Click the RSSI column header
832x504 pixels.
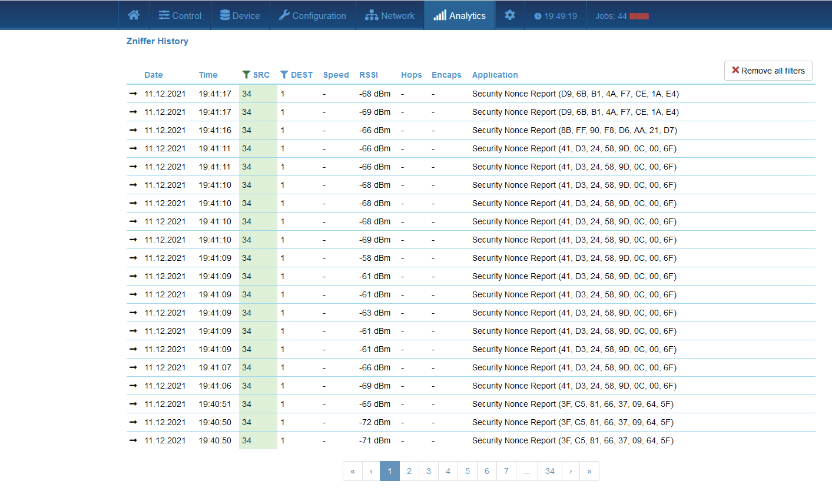pyautogui.click(x=369, y=75)
